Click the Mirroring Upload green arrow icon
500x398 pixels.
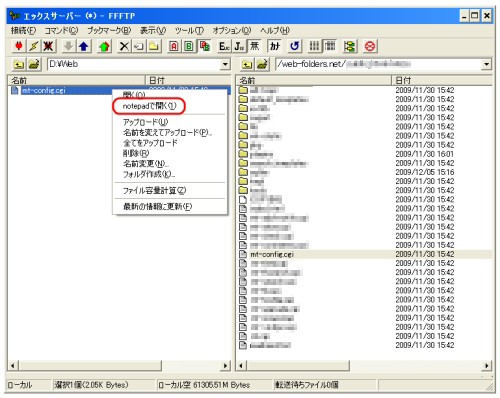[x=104, y=46]
